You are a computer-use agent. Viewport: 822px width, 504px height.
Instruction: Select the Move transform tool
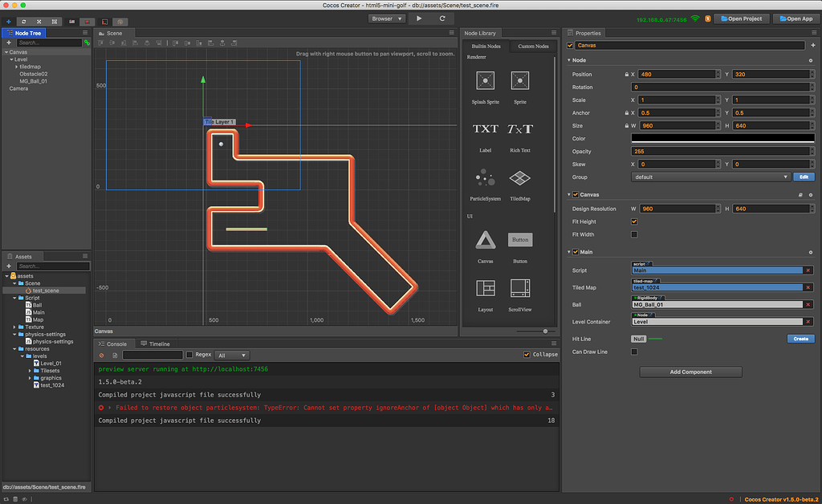tap(8, 22)
